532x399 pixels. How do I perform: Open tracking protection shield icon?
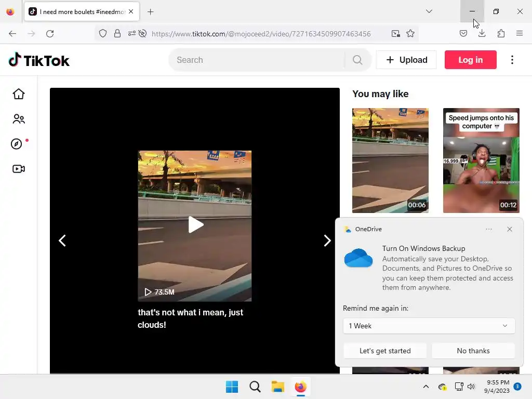click(103, 34)
